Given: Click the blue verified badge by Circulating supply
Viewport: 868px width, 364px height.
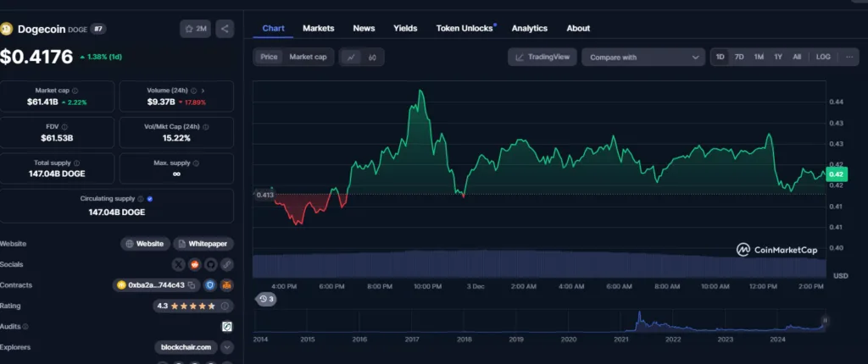Looking at the screenshot, I should 150,199.
